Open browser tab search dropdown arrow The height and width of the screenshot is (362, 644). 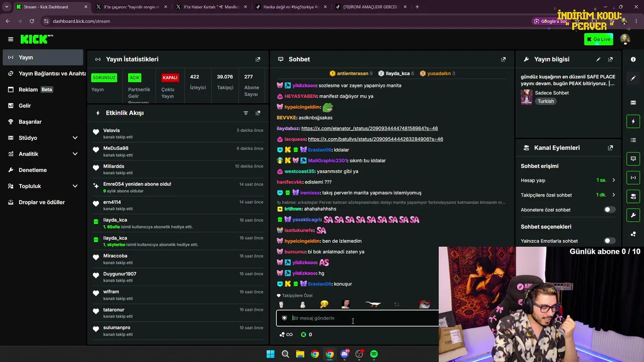click(7, 7)
